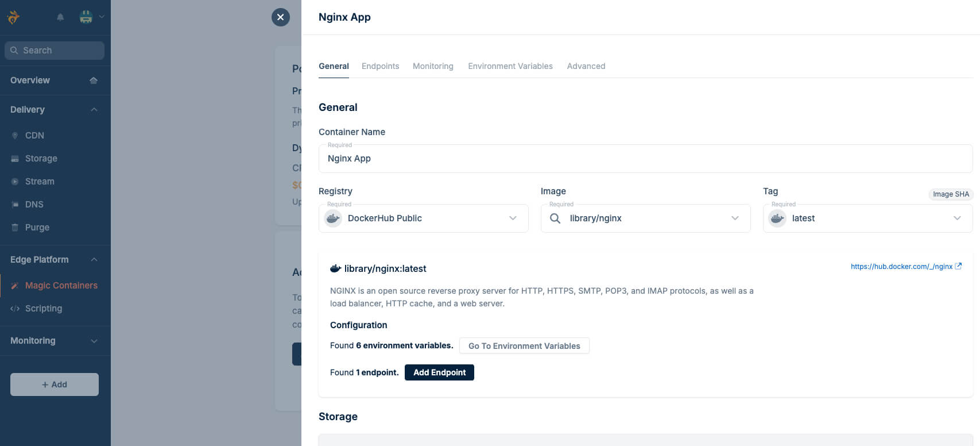This screenshot has height=446, width=980.
Task: Expand the Monitoring sidebar section
Action: point(94,341)
